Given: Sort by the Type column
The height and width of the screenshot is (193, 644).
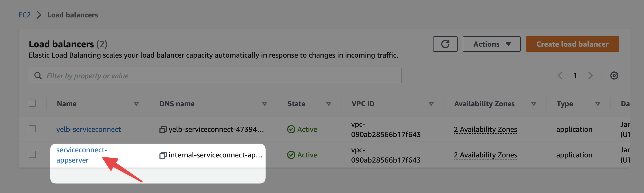Looking at the screenshot, I should click(x=598, y=104).
